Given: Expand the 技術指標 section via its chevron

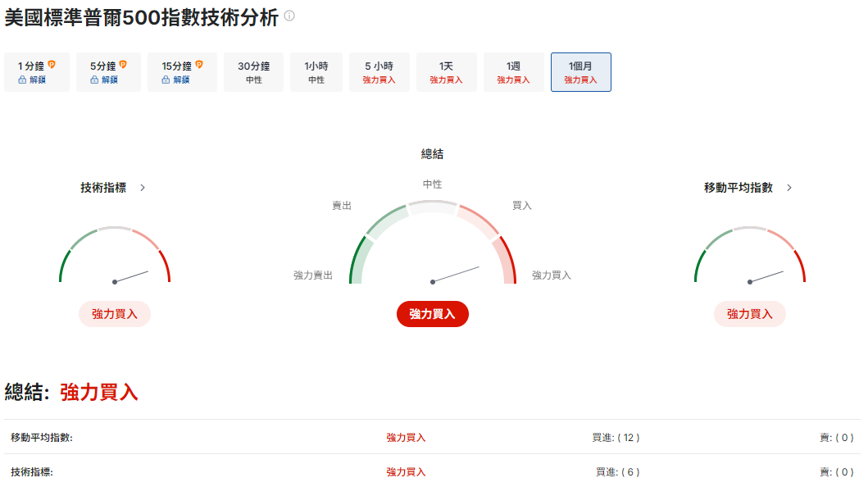Looking at the screenshot, I should click(141, 187).
